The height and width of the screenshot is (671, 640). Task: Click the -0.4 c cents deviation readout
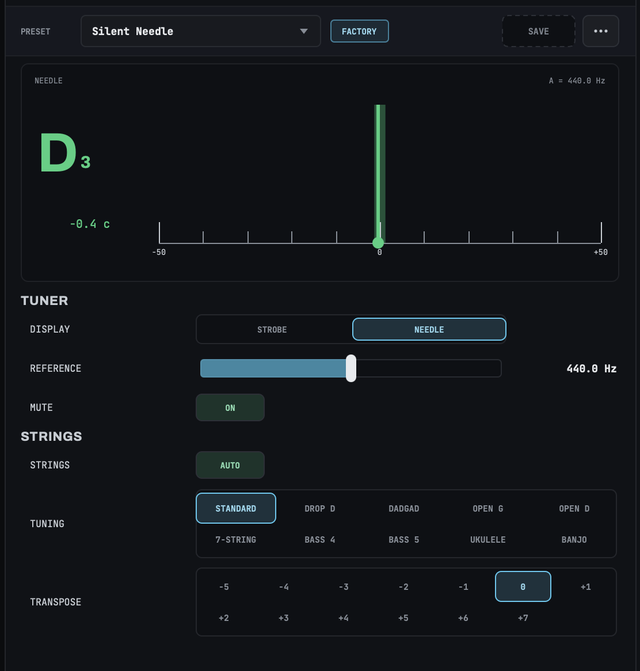(90, 224)
